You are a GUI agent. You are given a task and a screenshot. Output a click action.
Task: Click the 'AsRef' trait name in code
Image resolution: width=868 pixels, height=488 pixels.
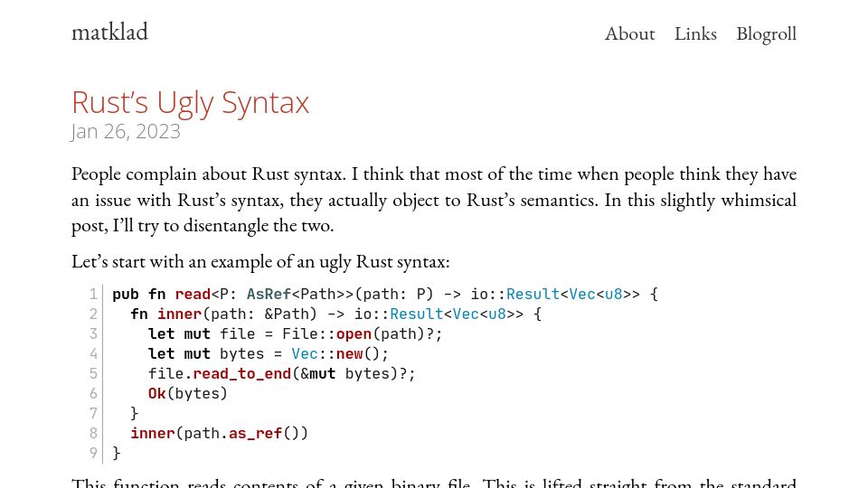pyautogui.click(x=269, y=294)
